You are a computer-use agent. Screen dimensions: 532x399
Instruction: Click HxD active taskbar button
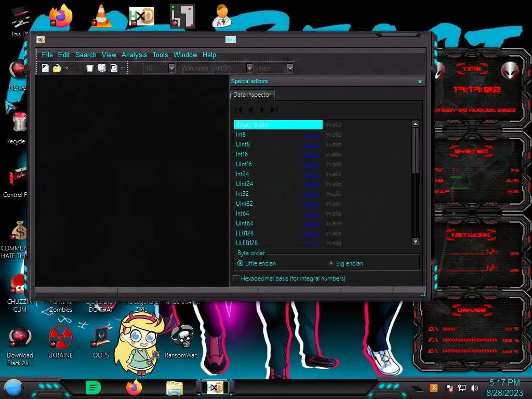[215, 388]
